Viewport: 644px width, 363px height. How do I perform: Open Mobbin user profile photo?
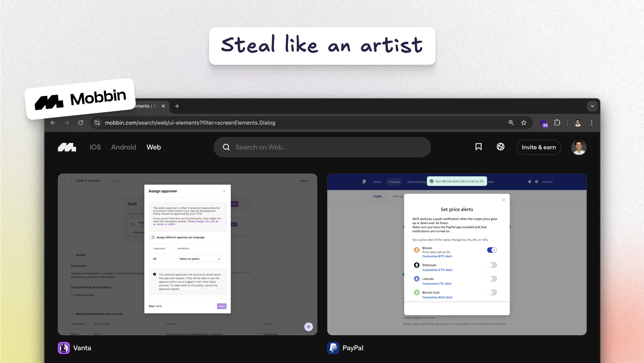pyautogui.click(x=579, y=147)
